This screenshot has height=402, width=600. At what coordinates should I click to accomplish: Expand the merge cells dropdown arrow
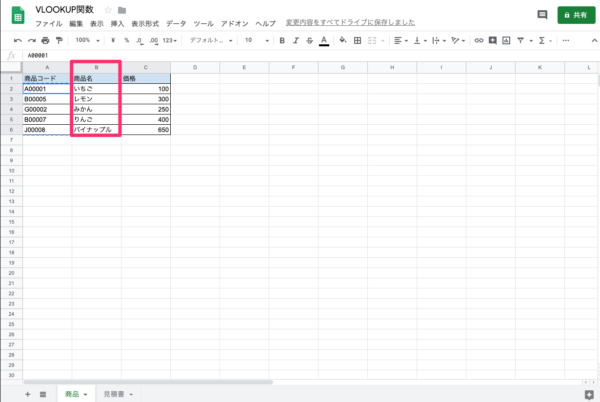coord(383,41)
